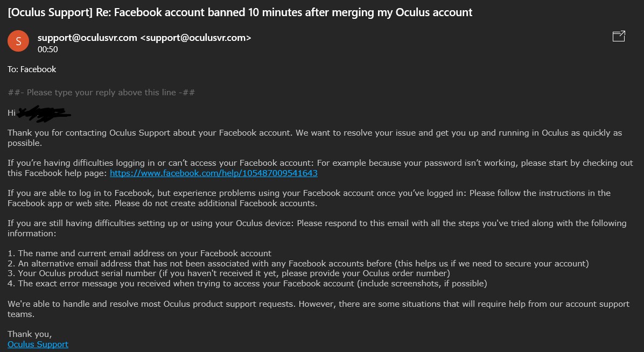Click the 00:50 received timestamp
Screen dimensions: 644x352
click(x=47, y=50)
